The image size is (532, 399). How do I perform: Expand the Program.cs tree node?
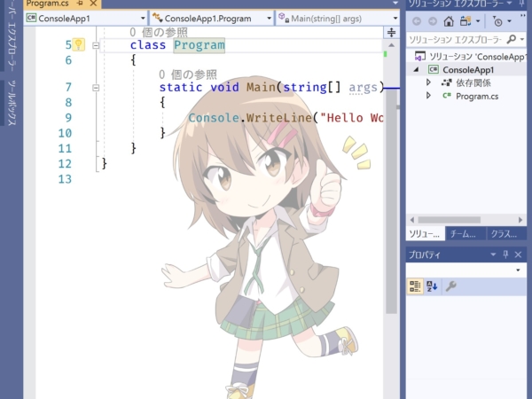tap(428, 96)
